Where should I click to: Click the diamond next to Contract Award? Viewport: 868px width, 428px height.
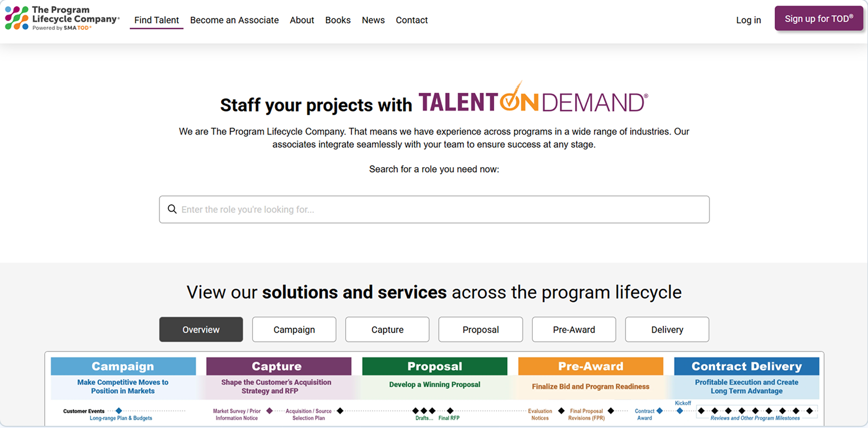(660, 411)
